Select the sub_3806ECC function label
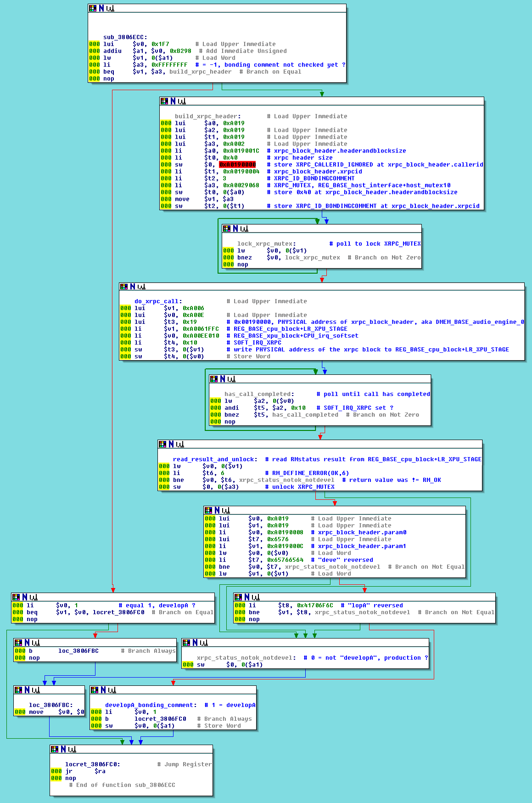The image size is (532, 803). [125, 37]
